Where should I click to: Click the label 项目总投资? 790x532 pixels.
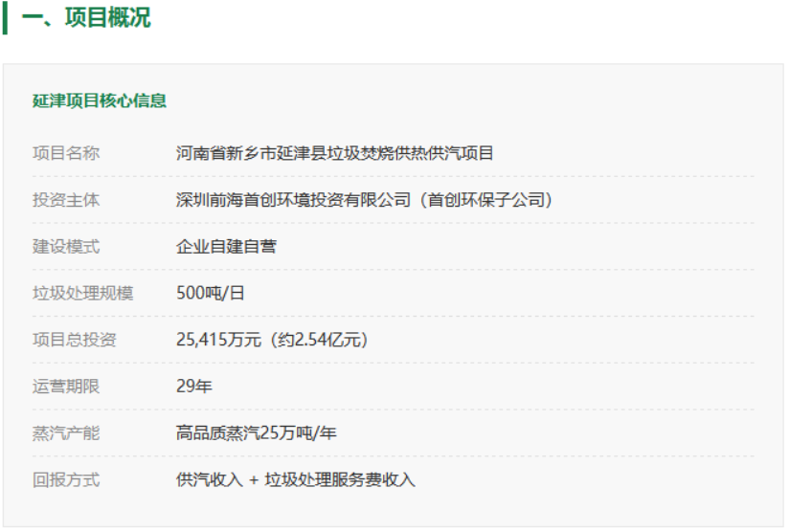tap(75, 340)
